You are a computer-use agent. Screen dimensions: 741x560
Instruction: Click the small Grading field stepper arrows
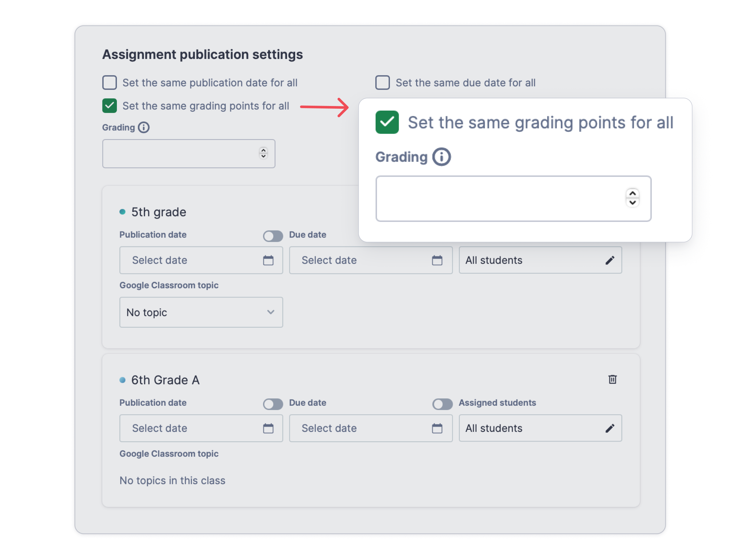point(263,153)
